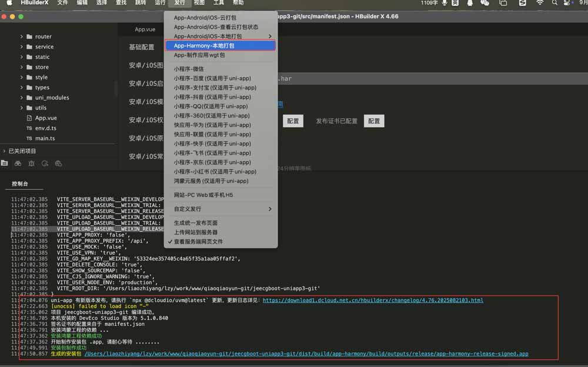This screenshot has width=588, height=367.
Task: Expand the 已关闭项目 section
Action: [4, 151]
